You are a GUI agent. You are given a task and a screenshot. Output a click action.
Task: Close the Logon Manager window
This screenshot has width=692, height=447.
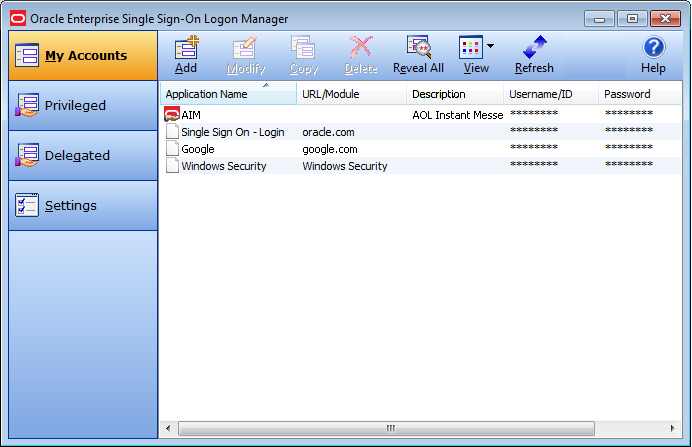point(665,19)
